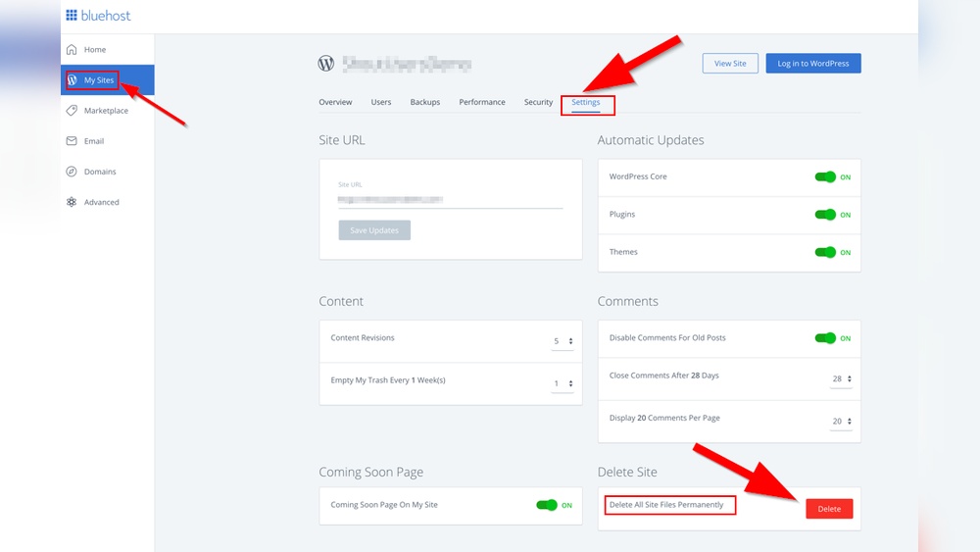Open the Empty My Trash weeks dropdown
The width and height of the screenshot is (980, 552).
[x=563, y=383]
